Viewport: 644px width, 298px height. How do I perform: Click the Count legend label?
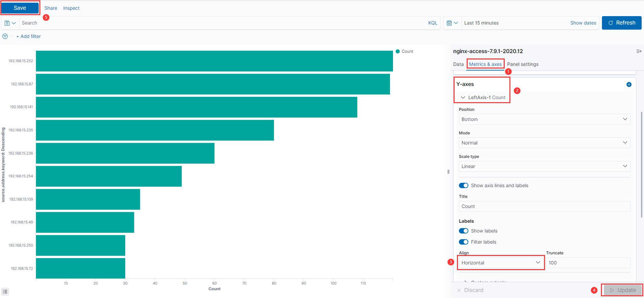pos(407,51)
